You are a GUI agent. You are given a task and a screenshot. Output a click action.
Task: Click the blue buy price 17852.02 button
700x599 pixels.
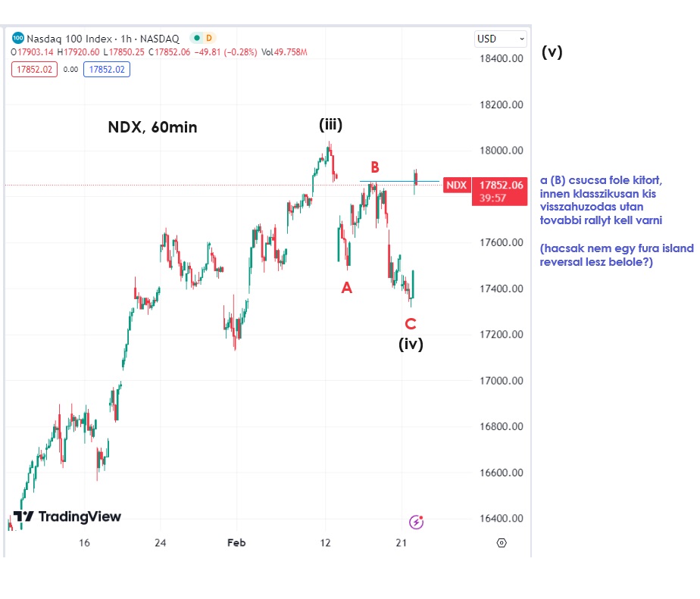tap(108, 69)
